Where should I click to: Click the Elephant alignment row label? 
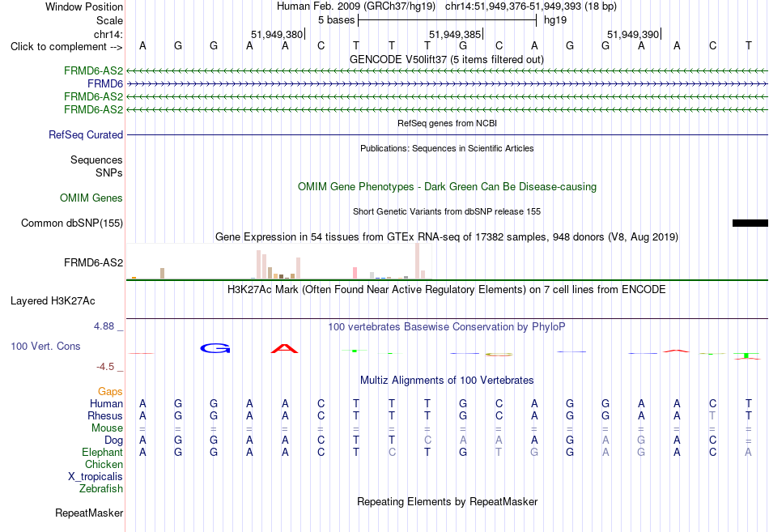[x=103, y=452]
